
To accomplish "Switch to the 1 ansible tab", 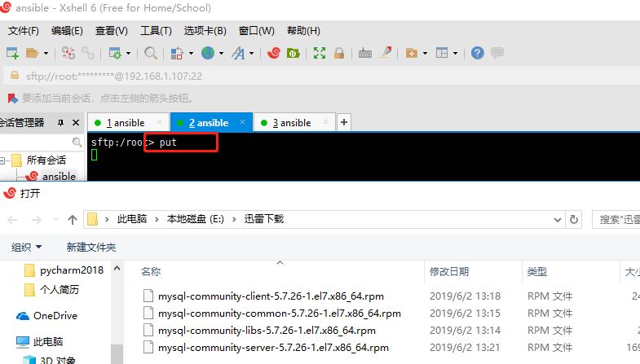I will [126, 123].
